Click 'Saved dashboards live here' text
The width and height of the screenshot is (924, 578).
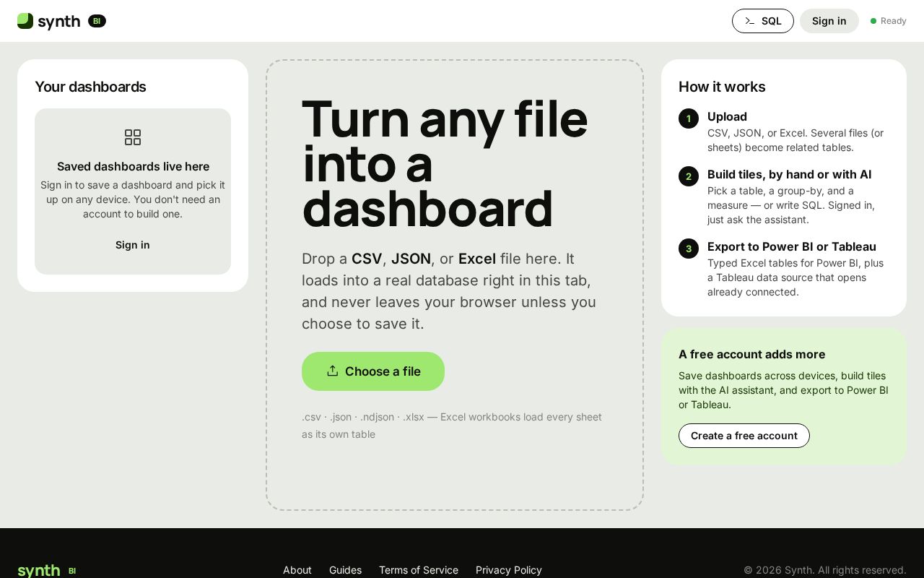pos(133,166)
